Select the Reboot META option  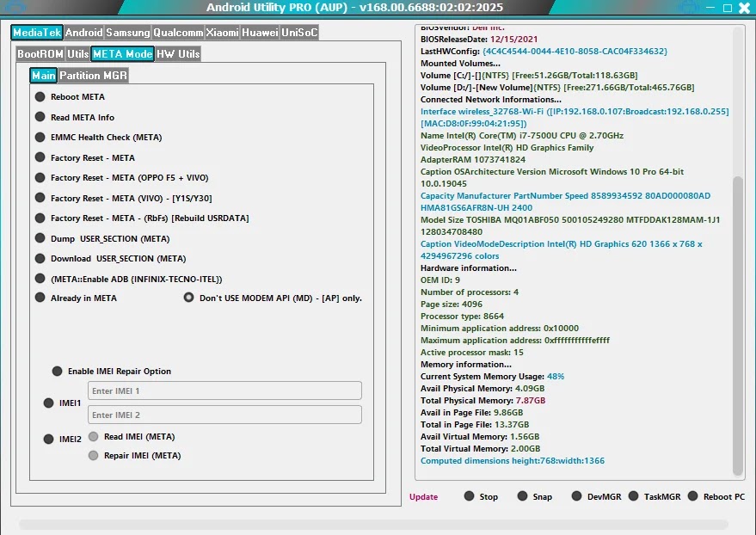[x=70, y=97]
